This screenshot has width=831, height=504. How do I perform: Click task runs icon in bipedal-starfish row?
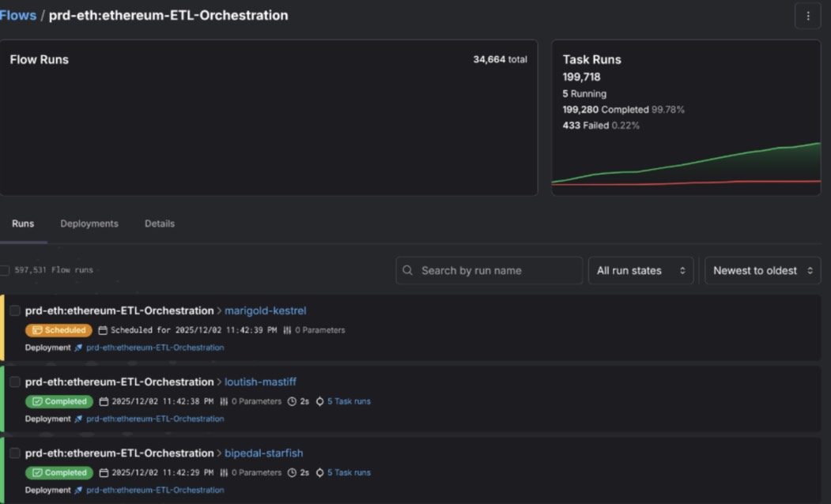point(319,472)
